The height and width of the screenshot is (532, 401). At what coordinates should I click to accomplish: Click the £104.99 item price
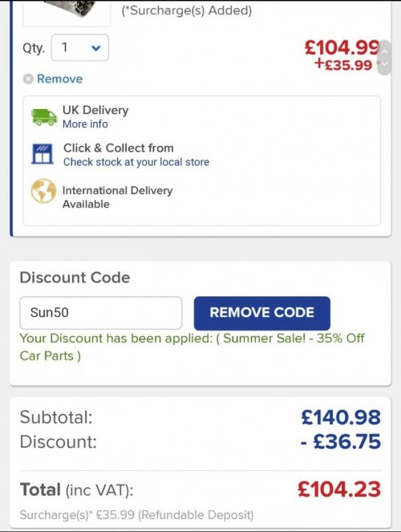342,47
